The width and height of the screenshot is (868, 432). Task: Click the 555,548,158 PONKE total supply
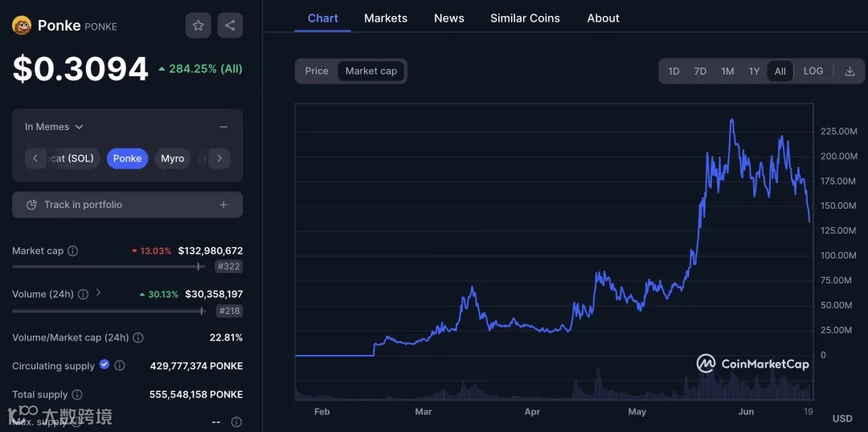pyautogui.click(x=196, y=395)
